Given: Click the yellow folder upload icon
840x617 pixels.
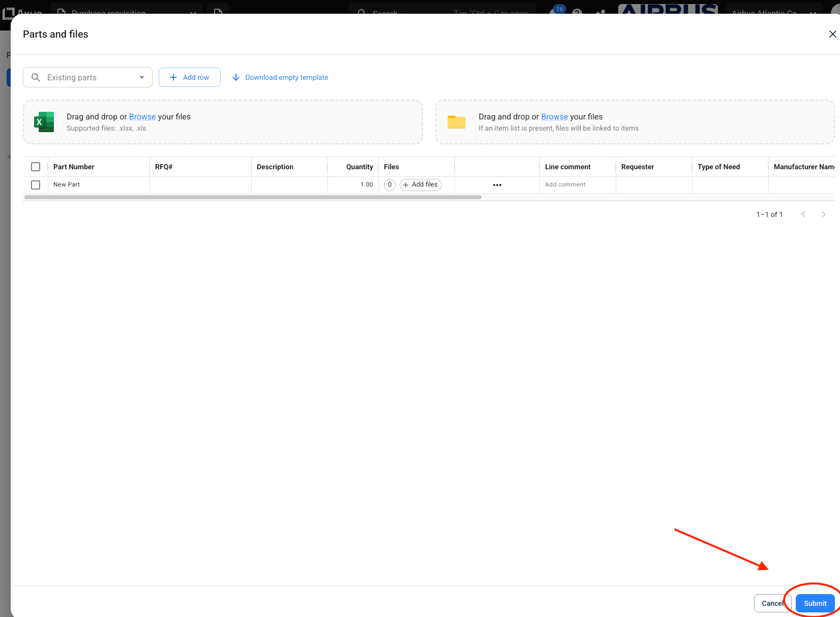Looking at the screenshot, I should 456,122.
